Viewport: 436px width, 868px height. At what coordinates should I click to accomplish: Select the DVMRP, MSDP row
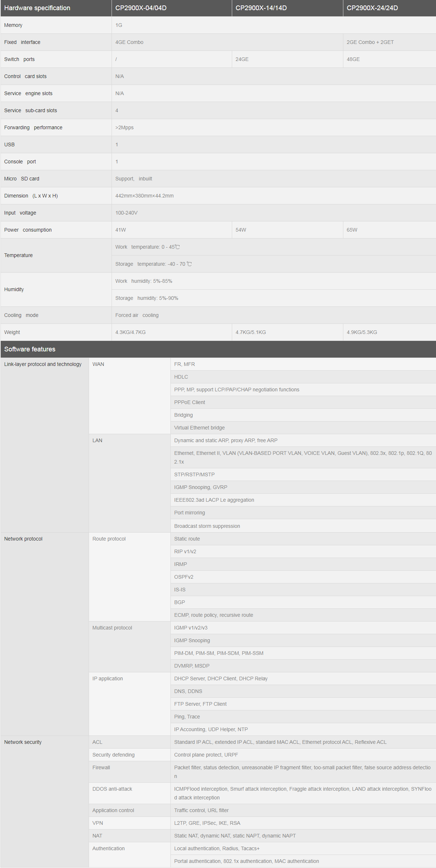click(x=303, y=666)
